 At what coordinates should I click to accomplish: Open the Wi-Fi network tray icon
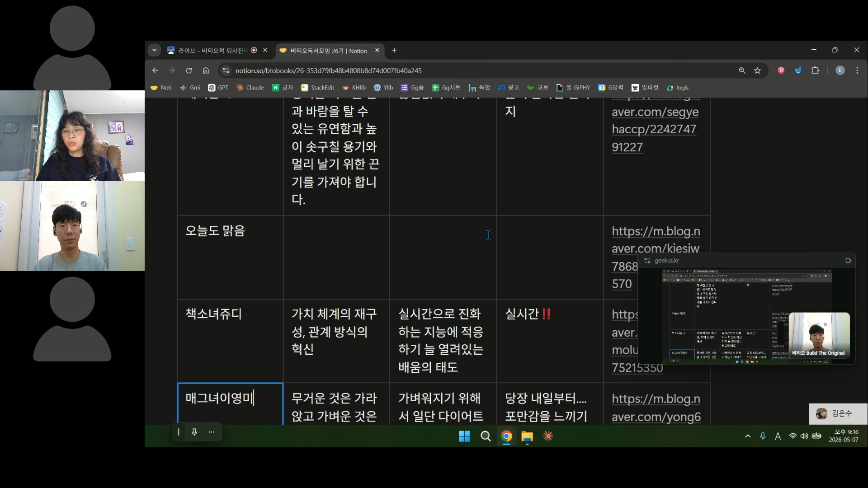(793, 436)
